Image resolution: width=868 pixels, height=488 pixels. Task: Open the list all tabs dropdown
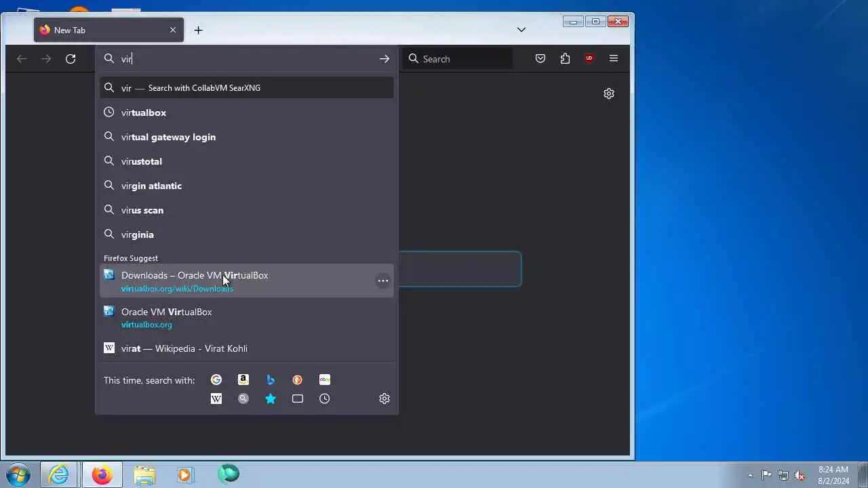tap(521, 30)
